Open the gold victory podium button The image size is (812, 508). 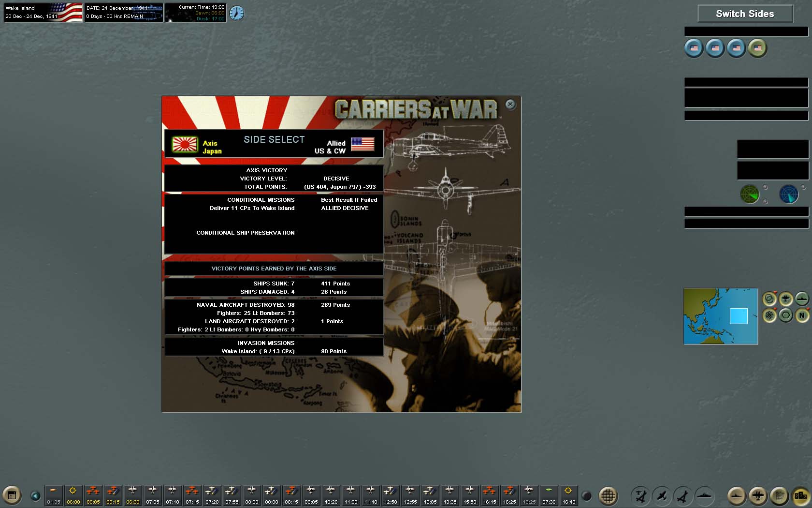click(801, 495)
